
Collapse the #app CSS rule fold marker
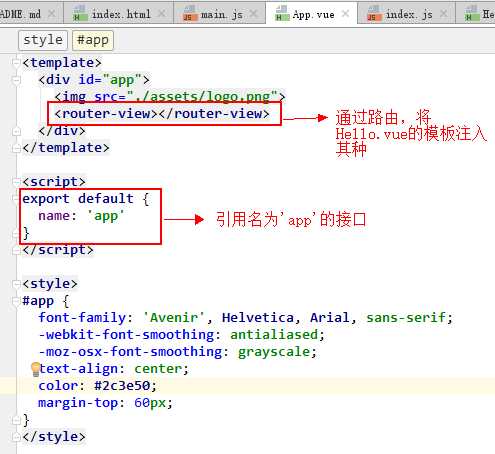(x=16, y=301)
